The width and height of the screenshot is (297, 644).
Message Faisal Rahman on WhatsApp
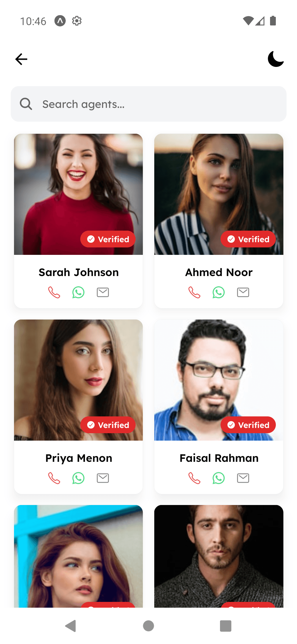(x=219, y=478)
